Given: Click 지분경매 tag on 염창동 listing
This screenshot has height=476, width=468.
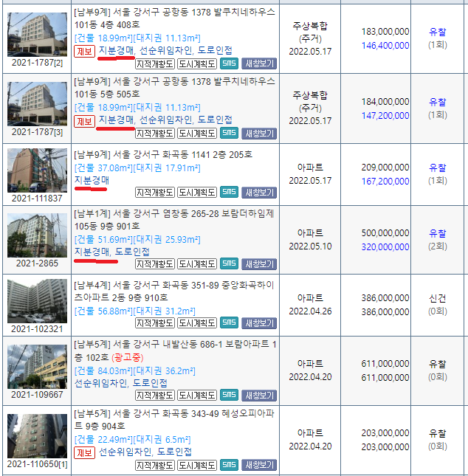Looking at the screenshot, I should tap(92, 252).
